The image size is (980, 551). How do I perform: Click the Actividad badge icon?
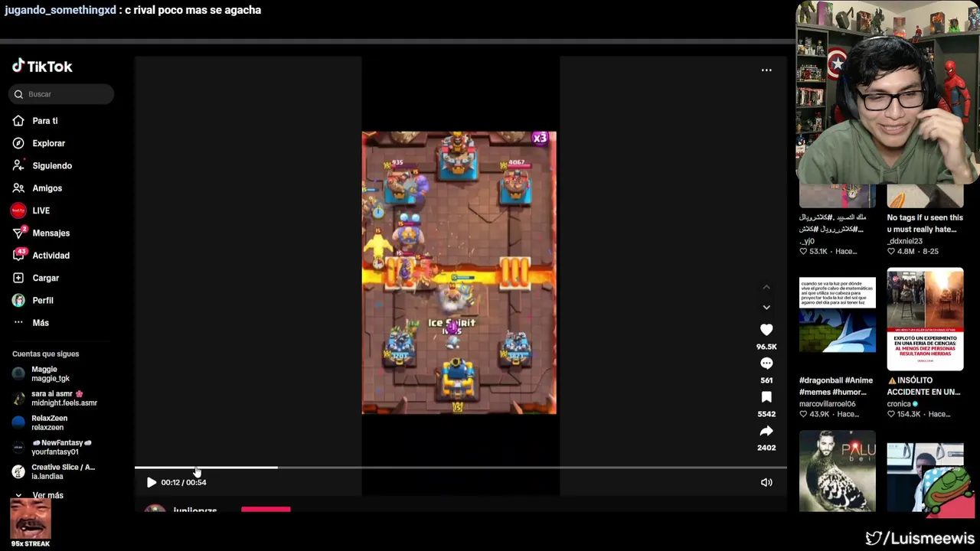(18, 256)
